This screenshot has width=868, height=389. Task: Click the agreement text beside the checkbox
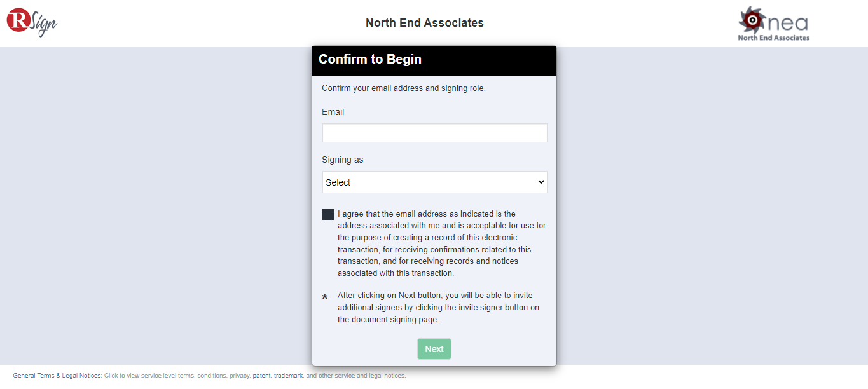tap(441, 243)
